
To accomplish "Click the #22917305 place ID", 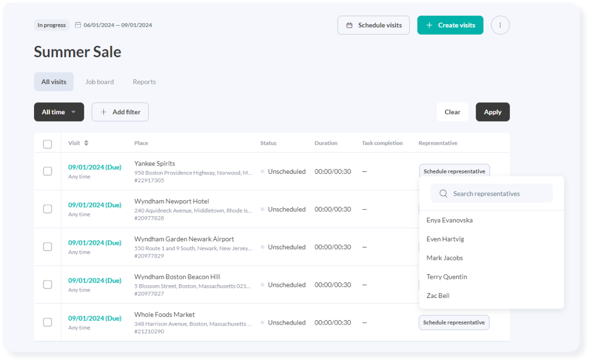I will coord(149,180).
